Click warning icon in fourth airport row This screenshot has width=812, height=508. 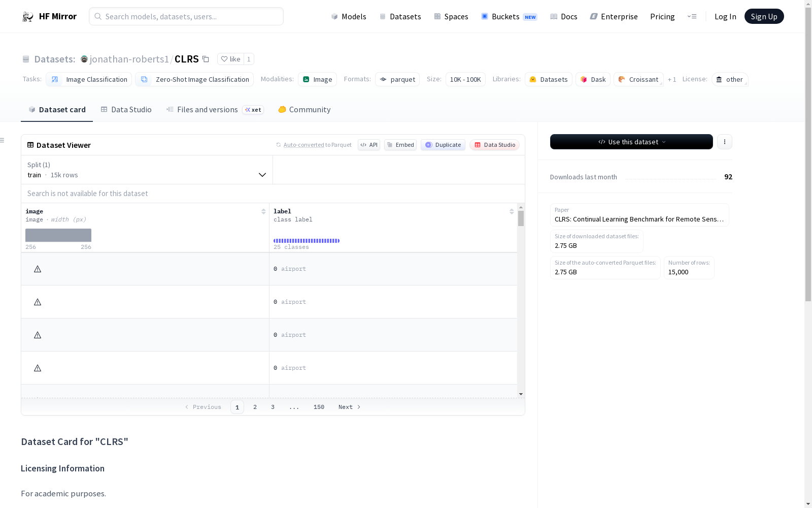[38, 368]
